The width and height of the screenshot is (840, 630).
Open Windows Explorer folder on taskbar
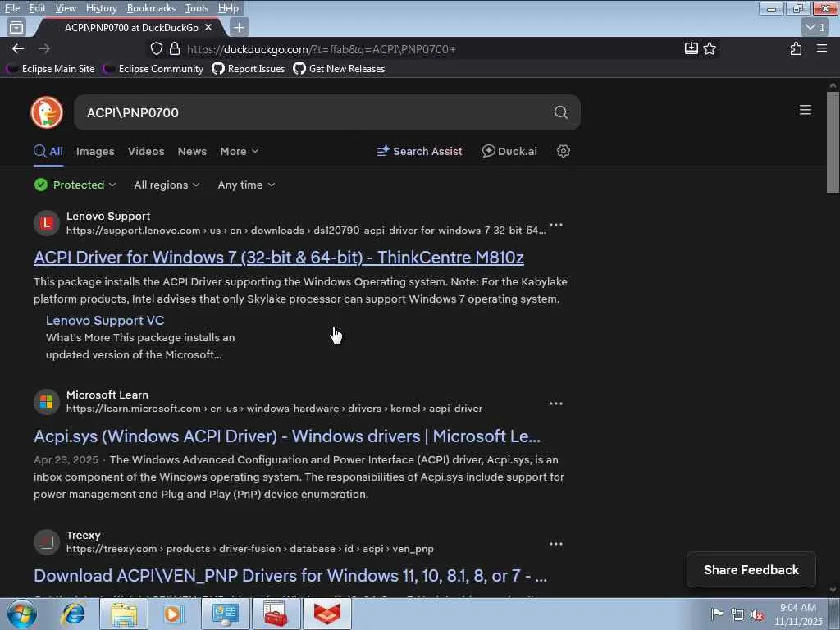[124, 614]
